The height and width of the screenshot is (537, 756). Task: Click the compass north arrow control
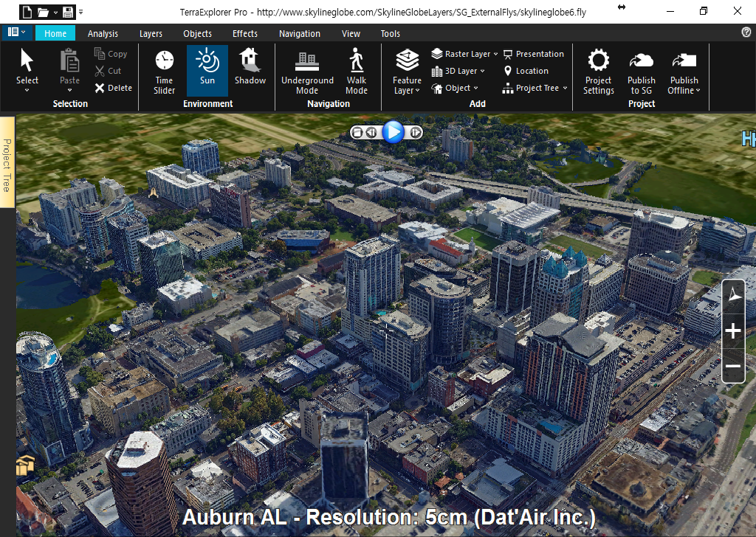[733, 294]
